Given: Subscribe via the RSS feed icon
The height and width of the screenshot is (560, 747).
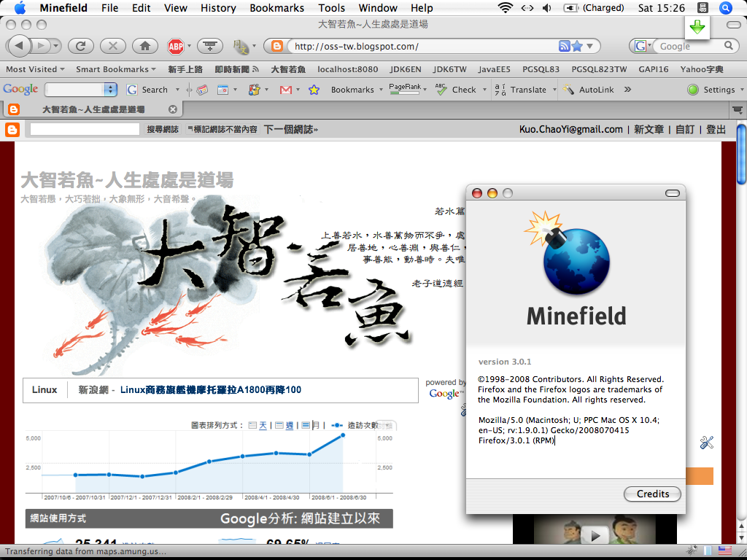Looking at the screenshot, I should coord(564,46).
